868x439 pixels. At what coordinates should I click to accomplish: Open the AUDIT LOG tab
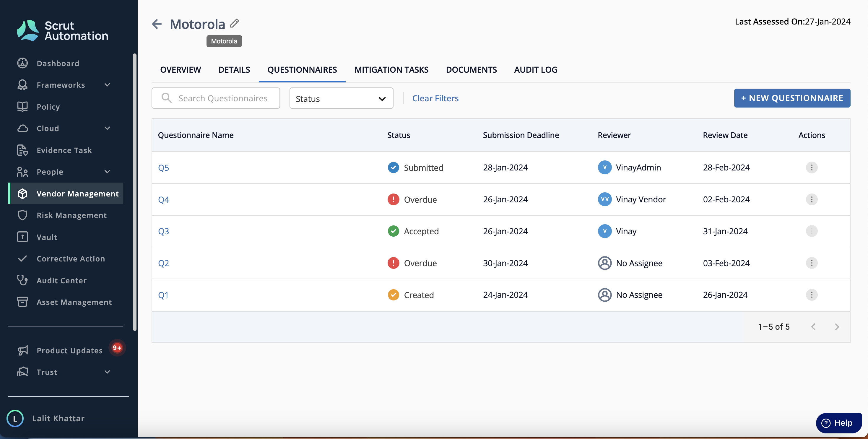tap(535, 70)
